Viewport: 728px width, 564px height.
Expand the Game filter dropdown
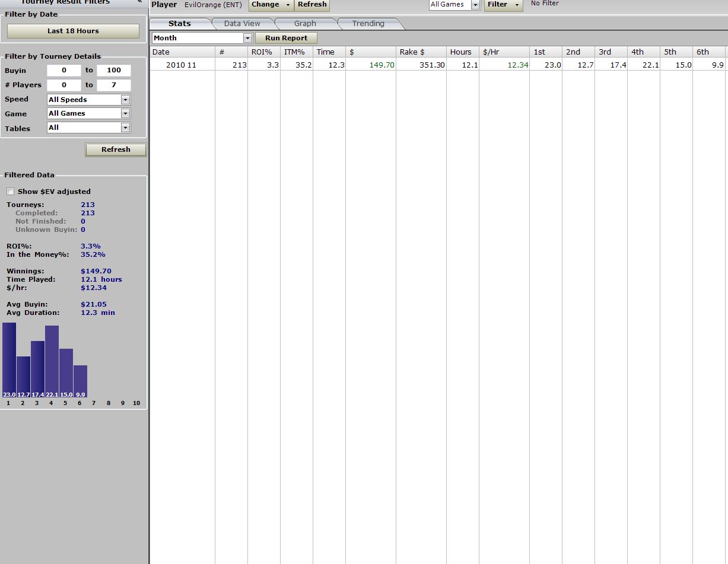[125, 113]
